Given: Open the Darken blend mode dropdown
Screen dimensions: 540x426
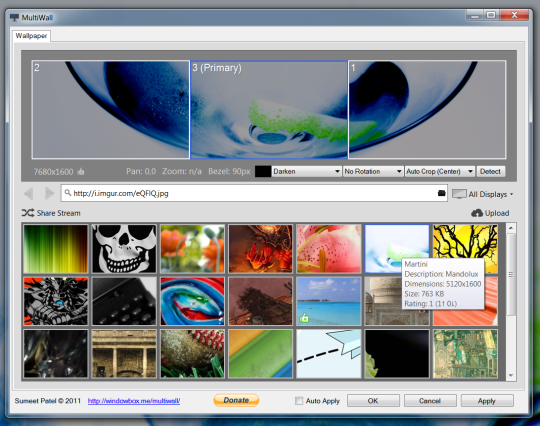Looking at the screenshot, I should click(307, 171).
